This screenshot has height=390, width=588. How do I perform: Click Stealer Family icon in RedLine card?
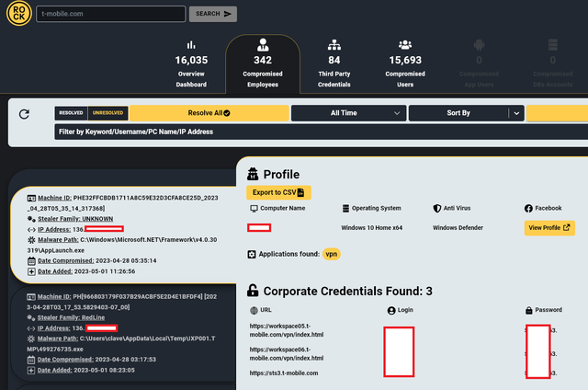coord(31,318)
